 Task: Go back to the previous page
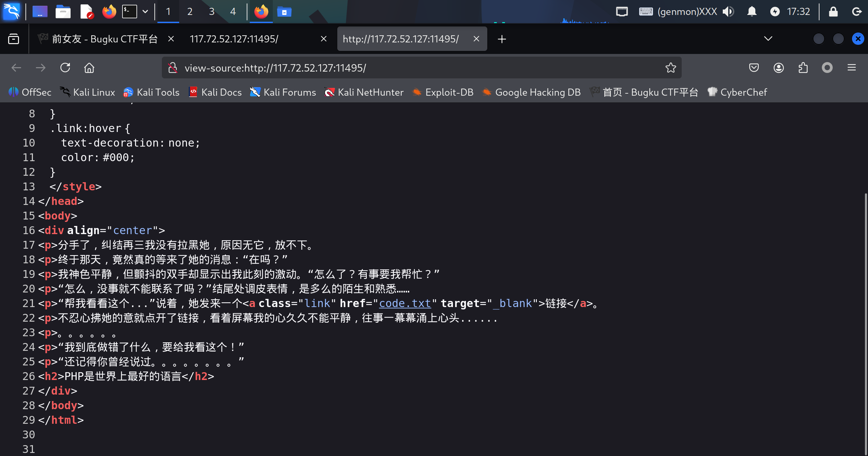[16, 68]
